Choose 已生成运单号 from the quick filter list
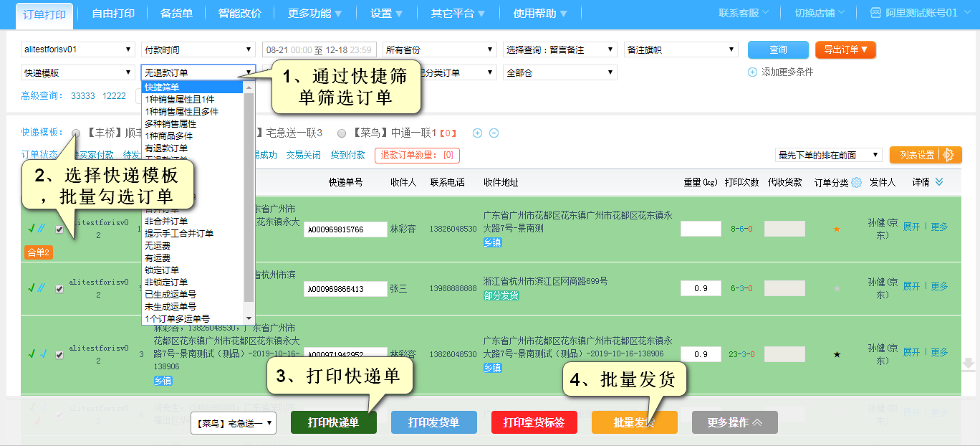The height and width of the screenshot is (446, 980). [170, 294]
